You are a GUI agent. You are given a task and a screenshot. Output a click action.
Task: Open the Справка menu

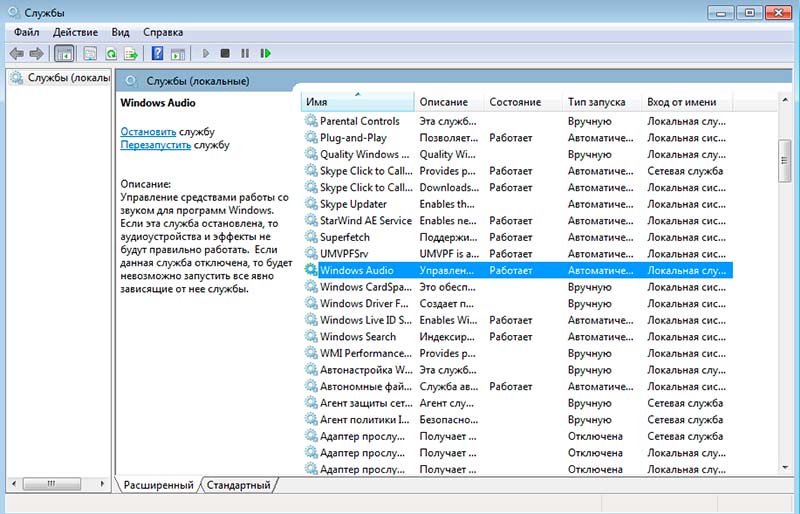[x=163, y=32]
